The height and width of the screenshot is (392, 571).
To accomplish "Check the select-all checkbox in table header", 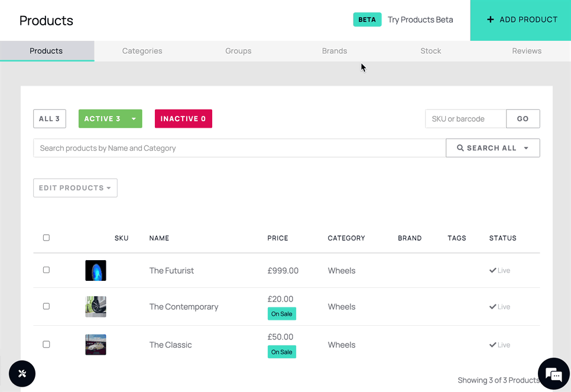I will tap(46, 238).
